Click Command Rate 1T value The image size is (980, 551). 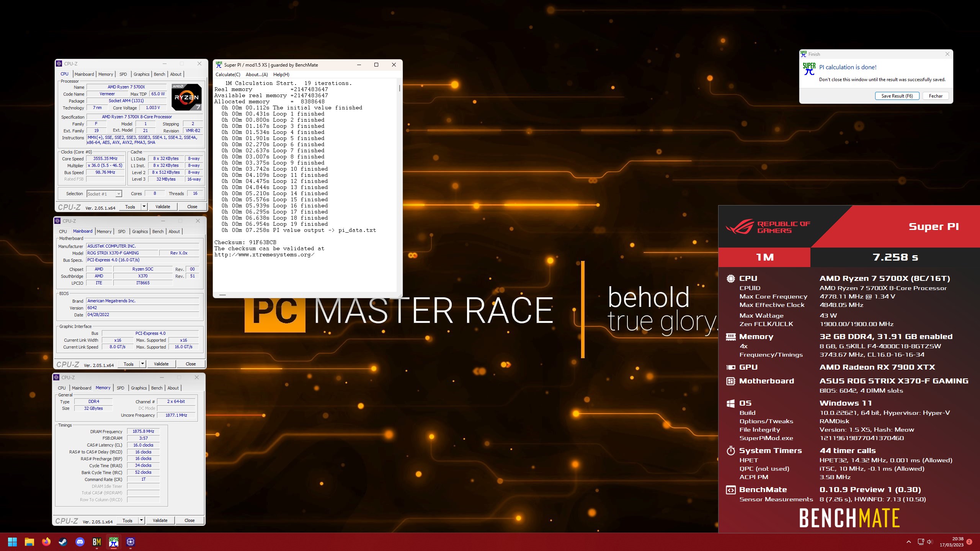pyautogui.click(x=143, y=479)
